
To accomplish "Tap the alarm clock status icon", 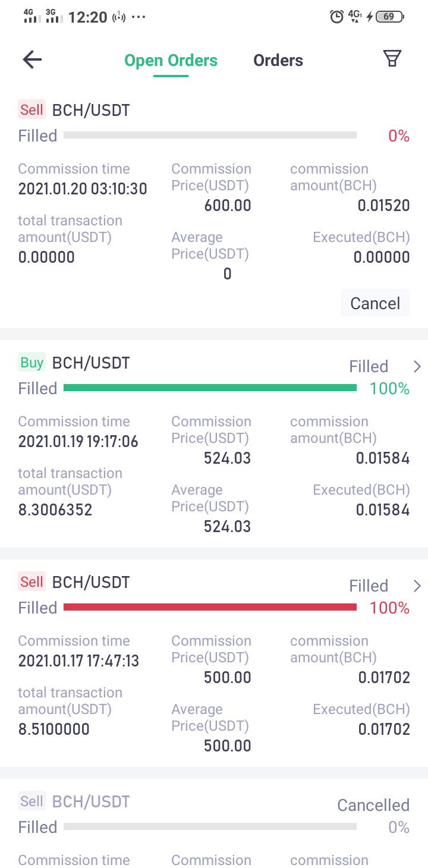I will [x=336, y=17].
